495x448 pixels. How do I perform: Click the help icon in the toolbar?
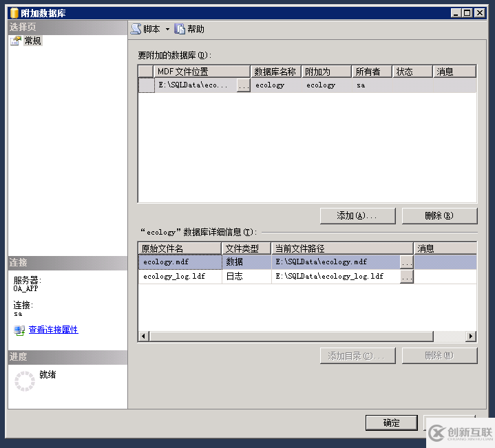pyautogui.click(x=180, y=29)
